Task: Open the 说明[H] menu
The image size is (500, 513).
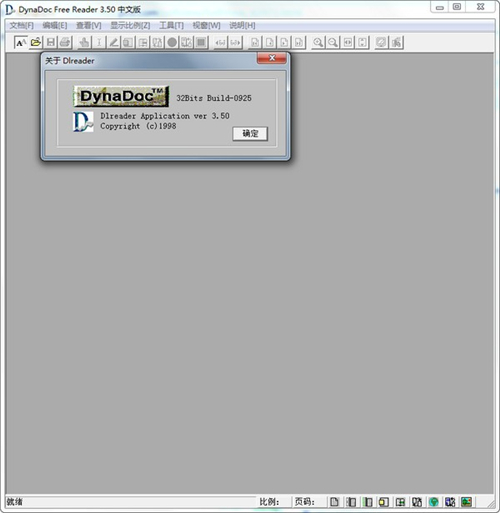Action: tap(242, 25)
